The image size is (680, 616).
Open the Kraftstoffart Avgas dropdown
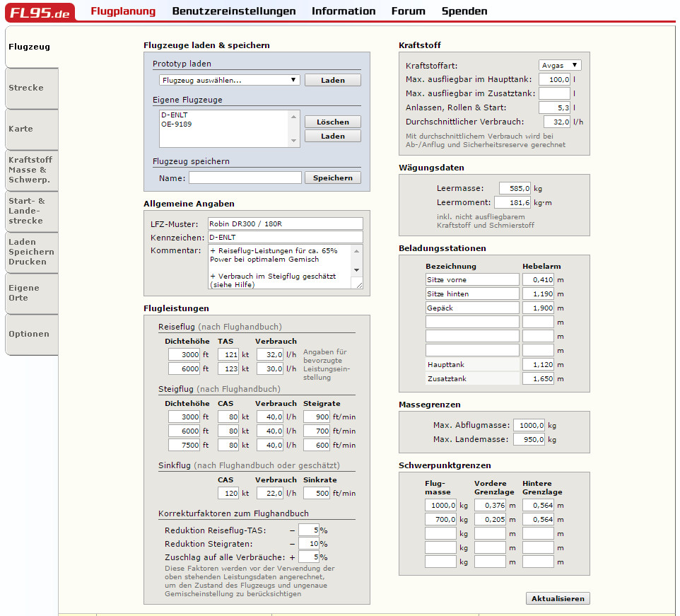coord(560,65)
